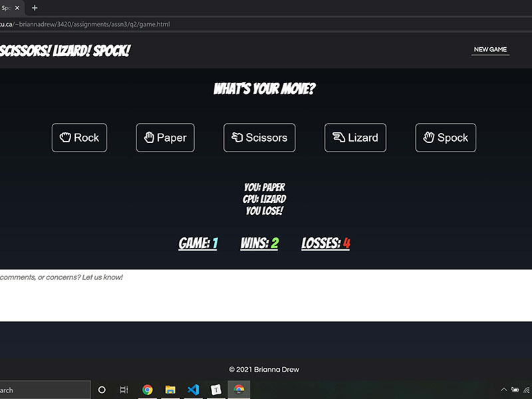Screen dimensions: 532x399
Task: Expand the system tray hidden icons chevron
Action: click(x=504, y=390)
